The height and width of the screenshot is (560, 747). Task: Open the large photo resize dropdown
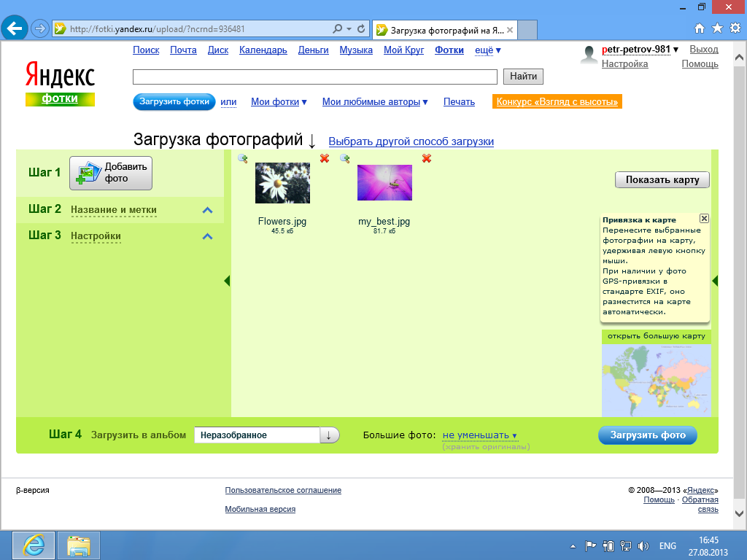[479, 435]
